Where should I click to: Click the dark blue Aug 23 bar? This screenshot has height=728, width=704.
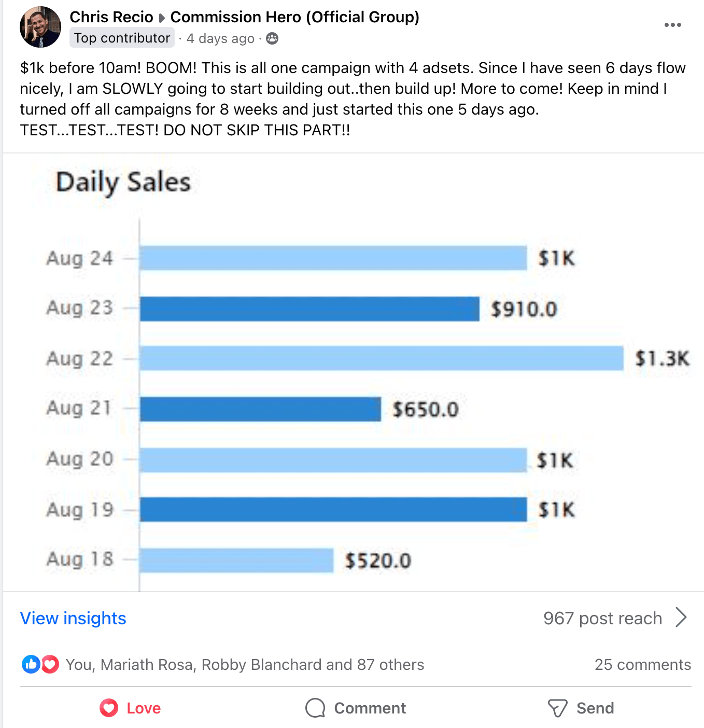[309, 309]
